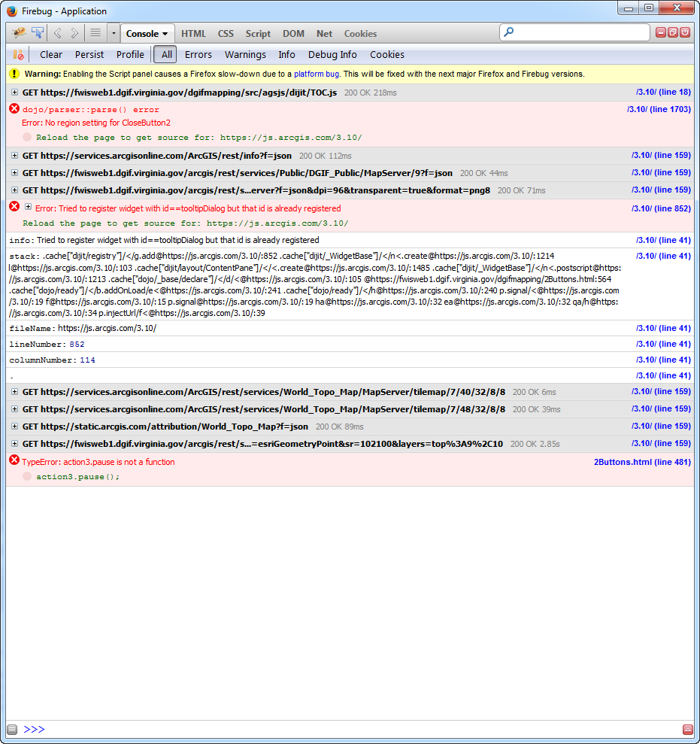This screenshot has width=700, height=744.
Task: Click the command line history icon
Action: (x=12, y=729)
